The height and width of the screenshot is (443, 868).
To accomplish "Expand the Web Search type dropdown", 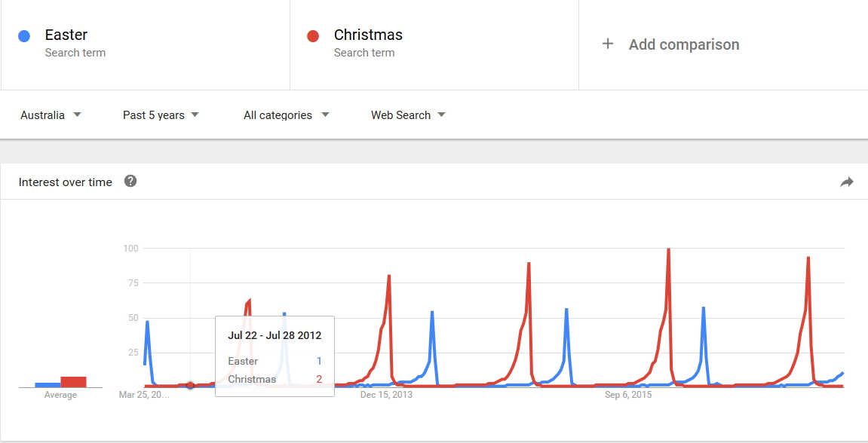I will click(408, 115).
